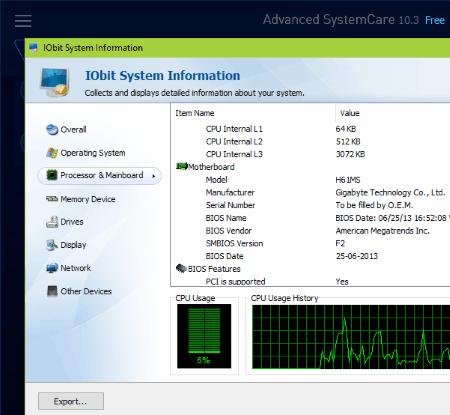Click the Network icon in sidebar

pyautogui.click(x=52, y=268)
